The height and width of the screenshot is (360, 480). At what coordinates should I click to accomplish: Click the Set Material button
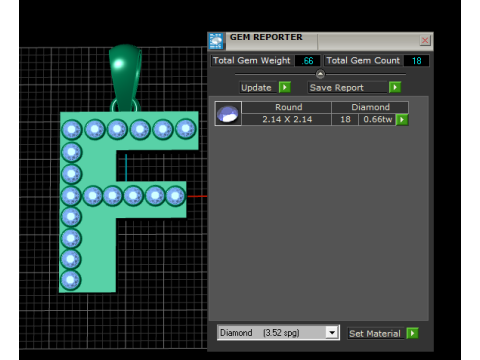tap(375, 333)
